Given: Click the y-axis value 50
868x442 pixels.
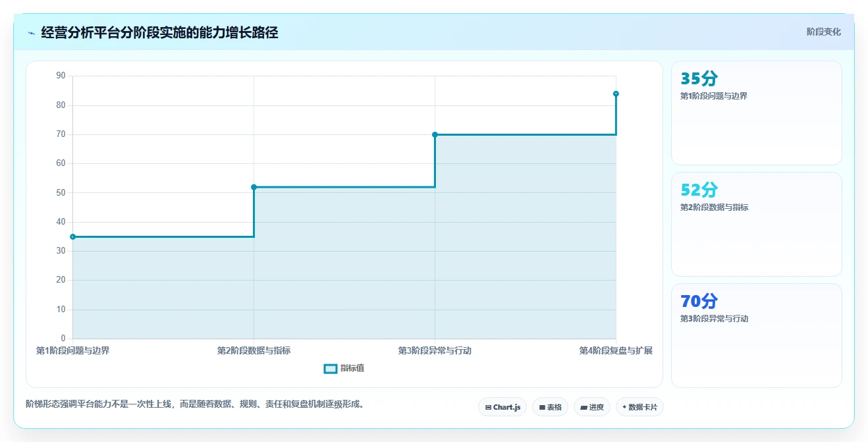Looking at the screenshot, I should click(x=61, y=192).
